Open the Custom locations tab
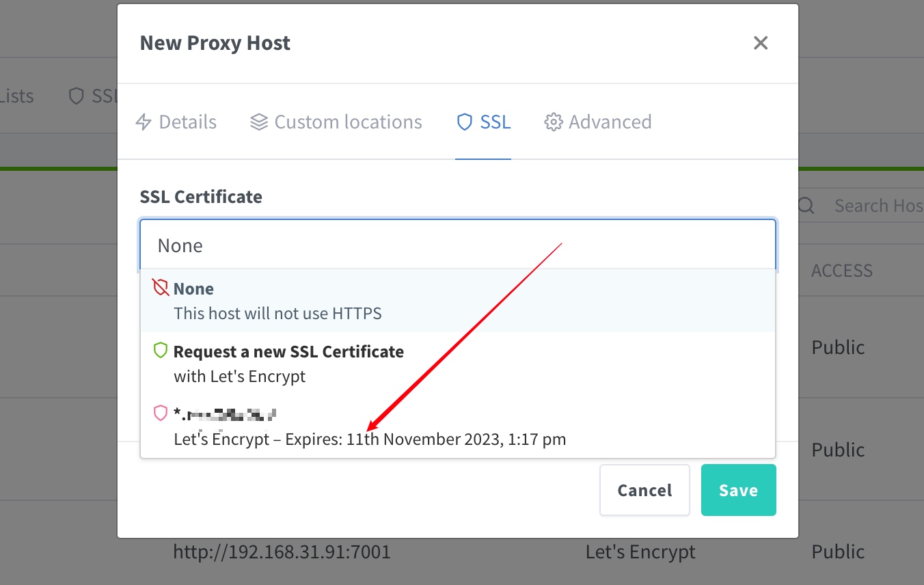This screenshot has height=585, width=924. coord(336,122)
